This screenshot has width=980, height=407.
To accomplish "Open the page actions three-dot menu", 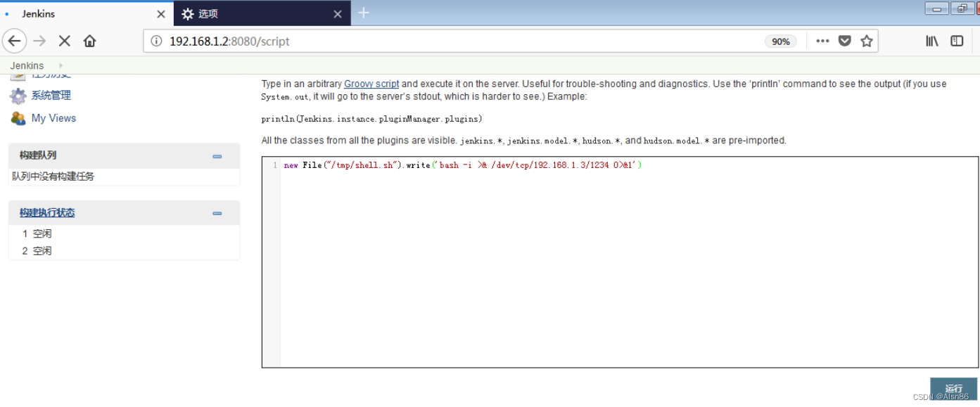I will [822, 41].
